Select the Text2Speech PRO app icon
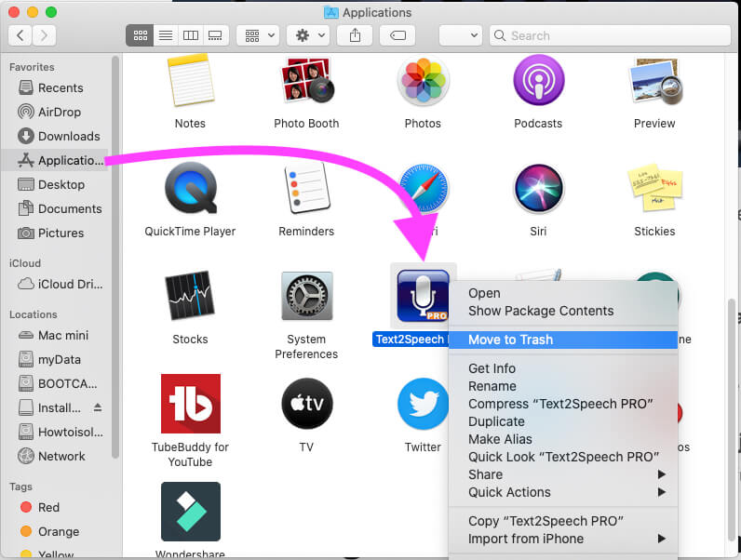The image size is (741, 560). pyautogui.click(x=423, y=296)
